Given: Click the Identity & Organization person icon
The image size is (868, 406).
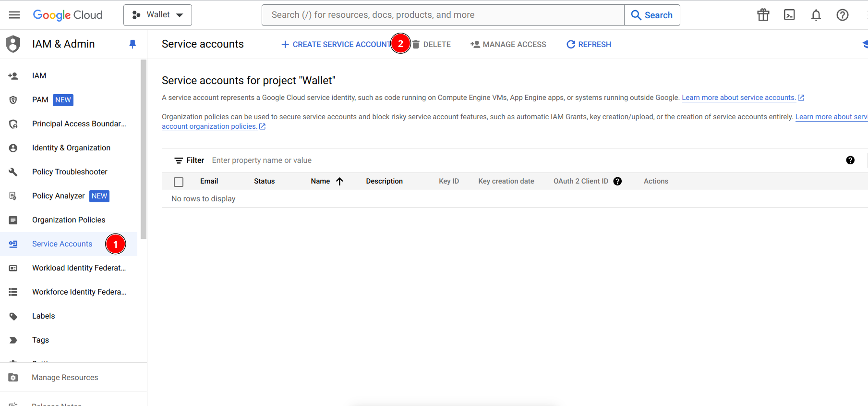Looking at the screenshot, I should 13,148.
